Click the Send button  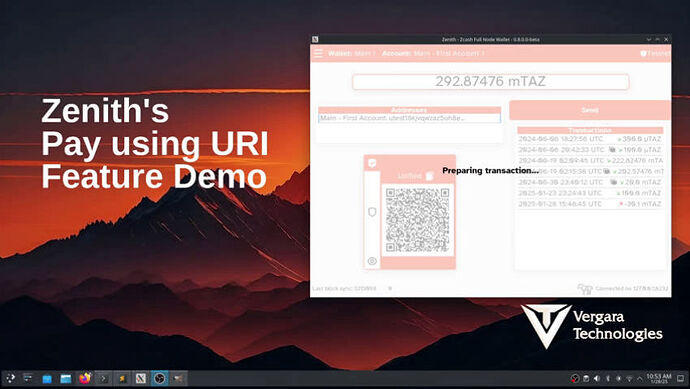[590, 110]
